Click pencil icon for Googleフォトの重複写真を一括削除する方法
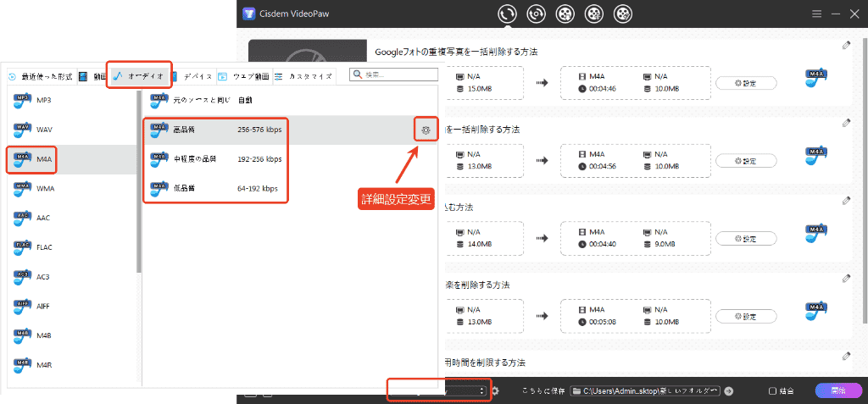 tap(846, 45)
